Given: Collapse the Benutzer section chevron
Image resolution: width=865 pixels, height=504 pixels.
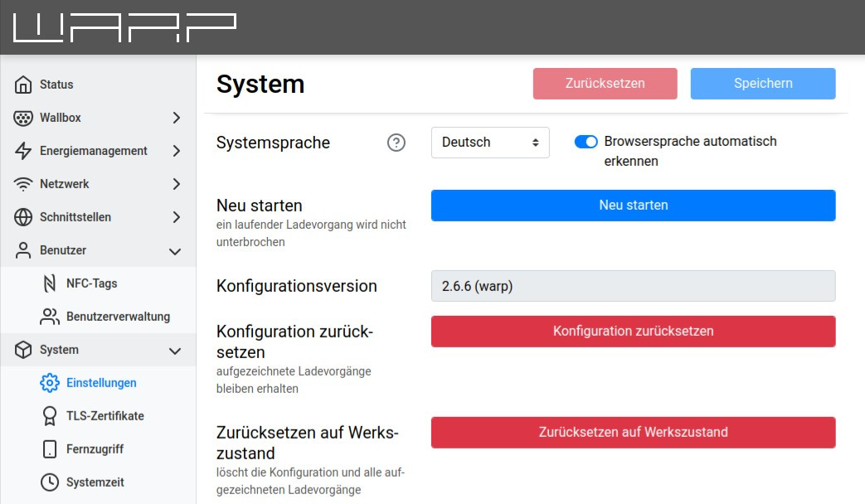Looking at the screenshot, I should (x=175, y=250).
